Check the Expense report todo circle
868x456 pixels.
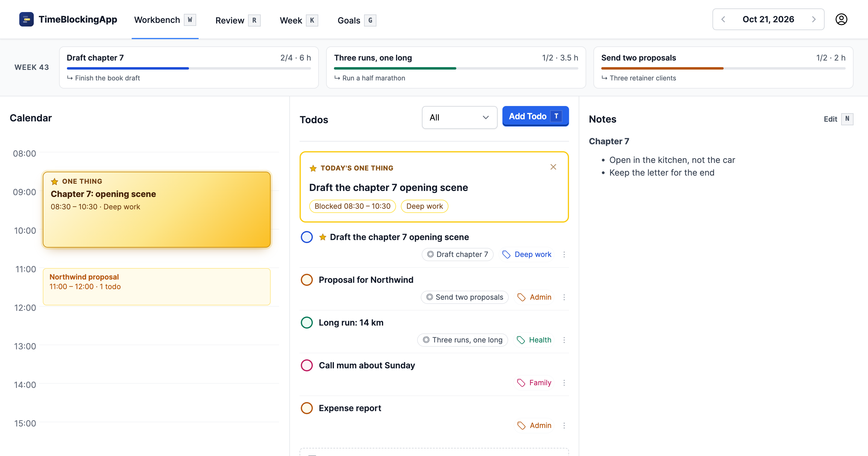tap(307, 408)
